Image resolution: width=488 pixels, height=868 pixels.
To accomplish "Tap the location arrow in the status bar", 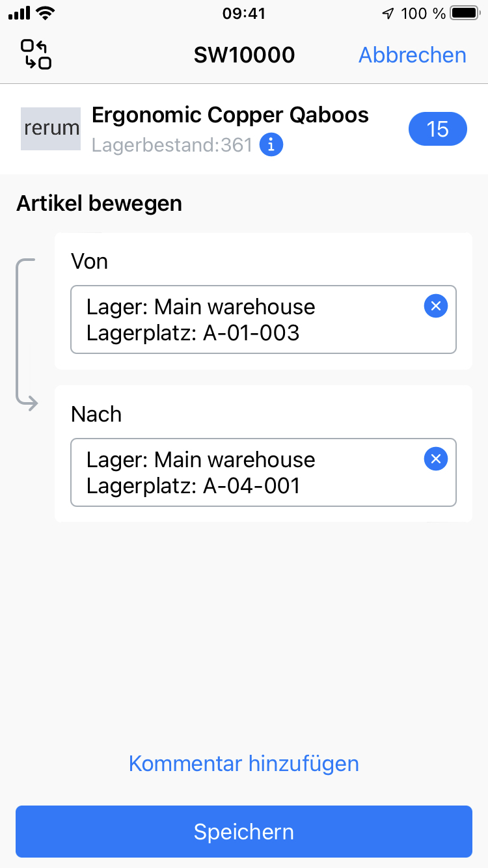I will click(x=388, y=12).
